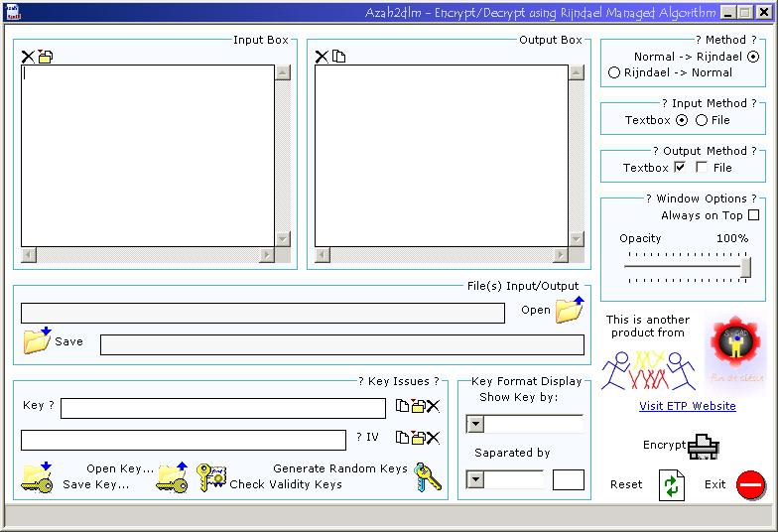Close the Azah2dlm window
Screen dimensions: 778x532
(764, 12)
